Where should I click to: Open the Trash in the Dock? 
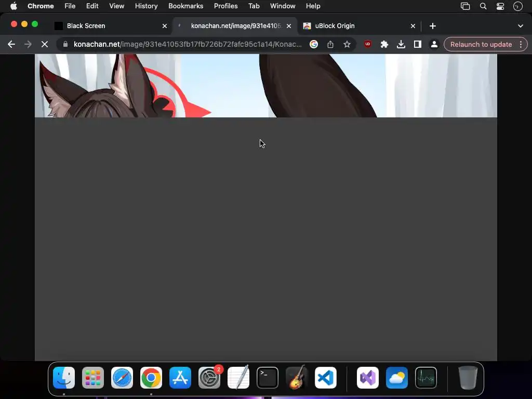pos(468,378)
